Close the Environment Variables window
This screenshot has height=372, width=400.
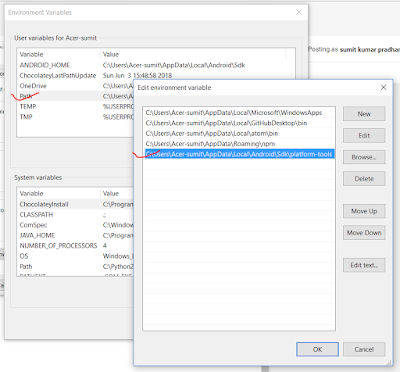299,12
